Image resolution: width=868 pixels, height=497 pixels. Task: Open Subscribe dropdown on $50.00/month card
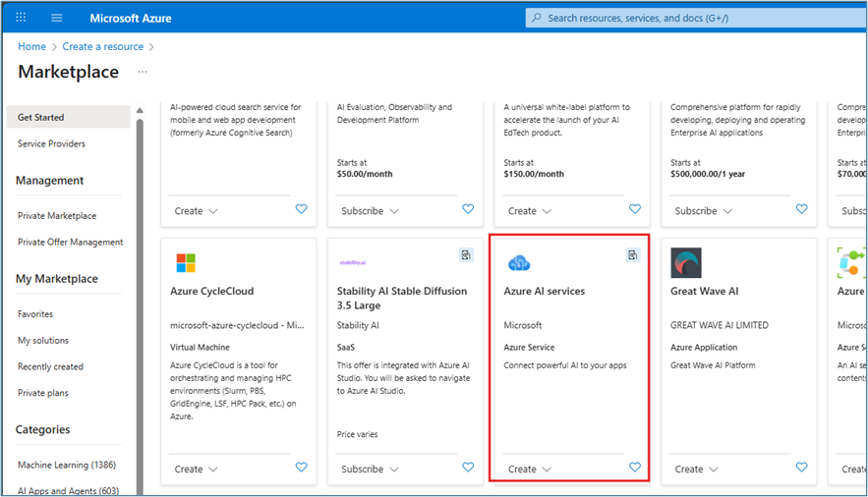[x=370, y=211]
